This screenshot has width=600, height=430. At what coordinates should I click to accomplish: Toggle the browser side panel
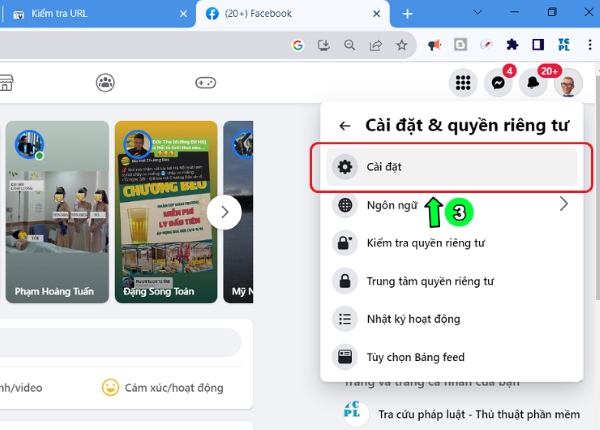[538, 45]
